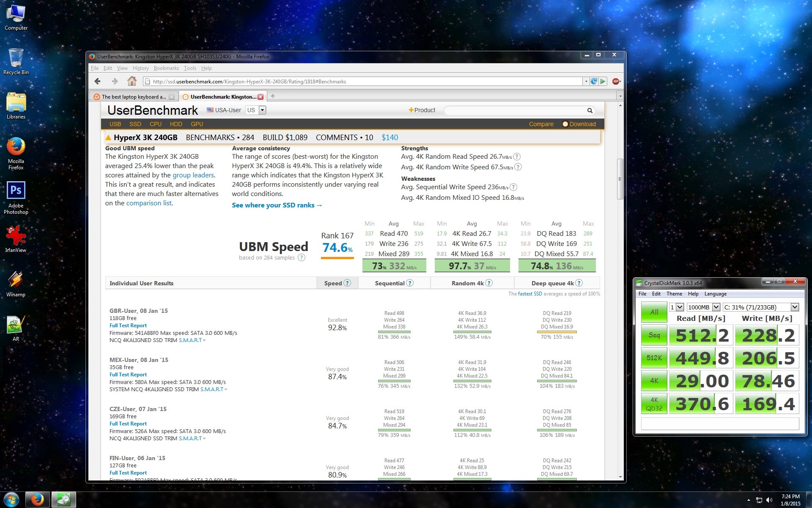Click the search magnifier icon on UserBenchmark
This screenshot has height=508, width=812.
pyautogui.click(x=590, y=110)
